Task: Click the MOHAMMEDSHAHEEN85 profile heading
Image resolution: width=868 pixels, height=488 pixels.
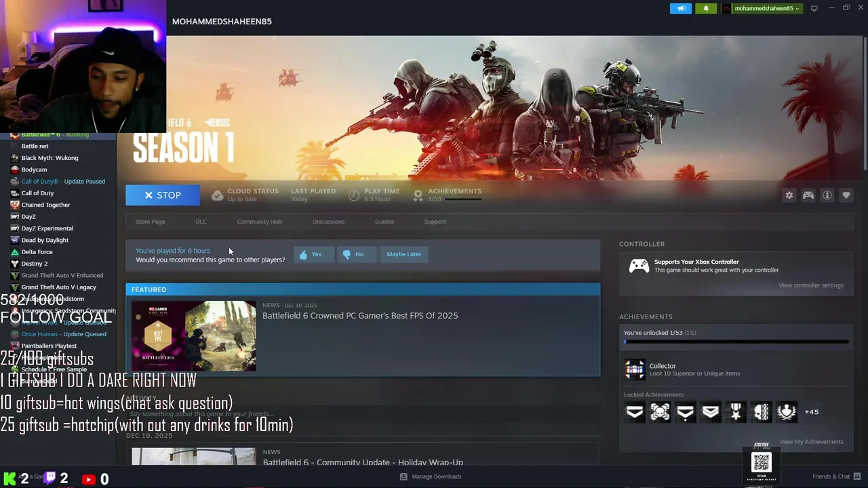Action: (x=222, y=22)
